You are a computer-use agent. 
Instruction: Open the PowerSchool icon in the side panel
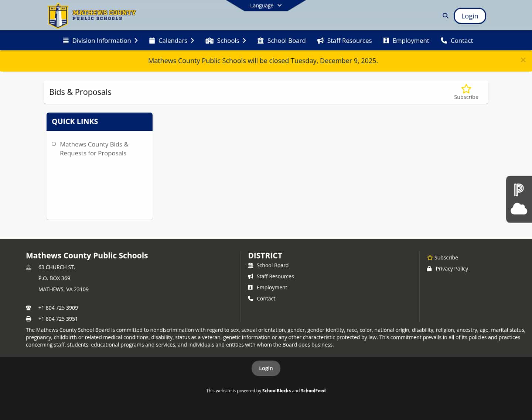519,189
